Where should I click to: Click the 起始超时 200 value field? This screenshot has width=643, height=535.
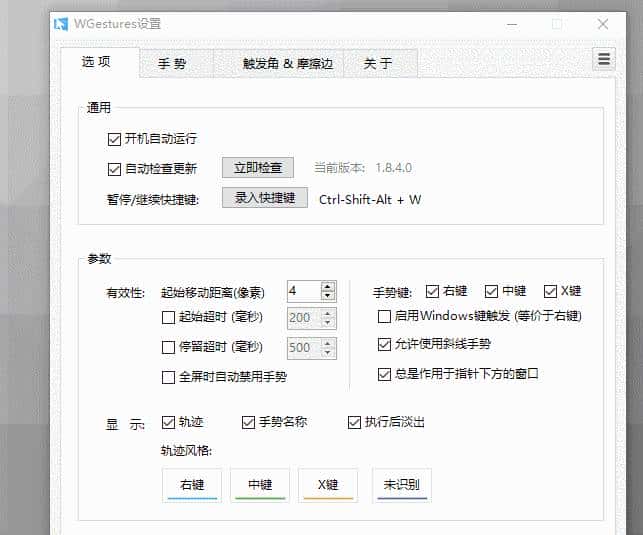point(304,318)
